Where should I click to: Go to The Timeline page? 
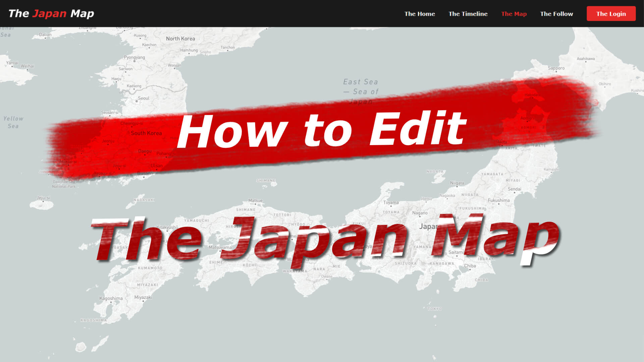[x=468, y=14]
